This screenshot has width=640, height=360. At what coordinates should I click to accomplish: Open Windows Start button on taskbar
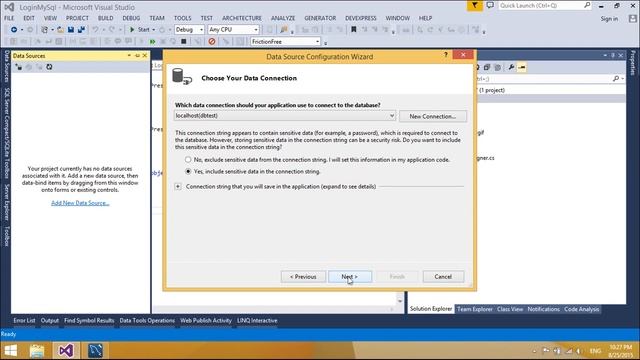pyautogui.click(x=11, y=351)
